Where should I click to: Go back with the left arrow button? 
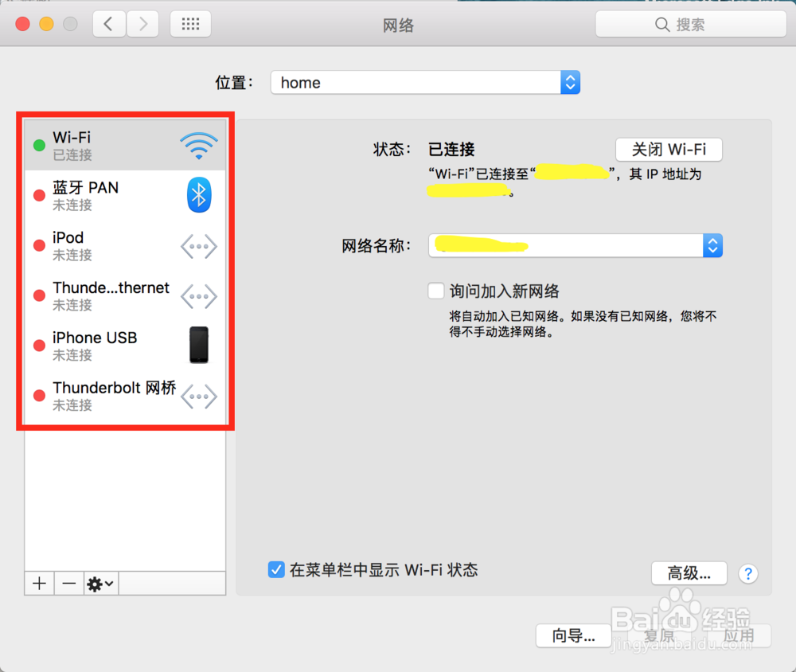point(108,24)
